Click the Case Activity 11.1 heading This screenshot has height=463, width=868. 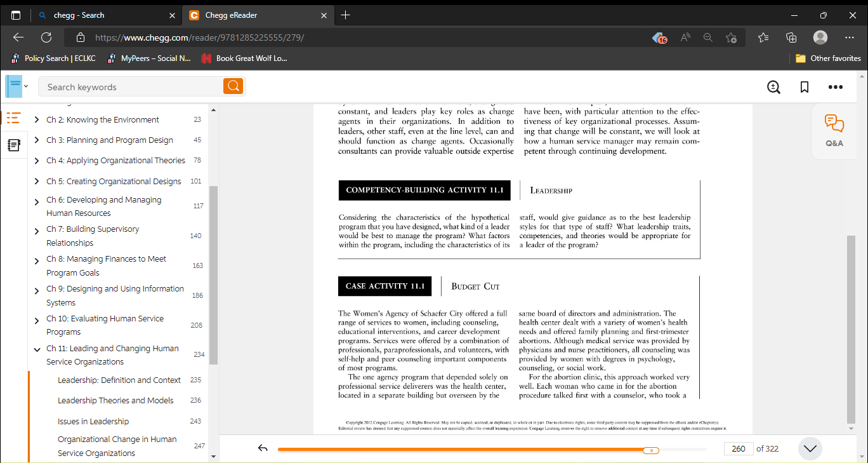(385, 286)
